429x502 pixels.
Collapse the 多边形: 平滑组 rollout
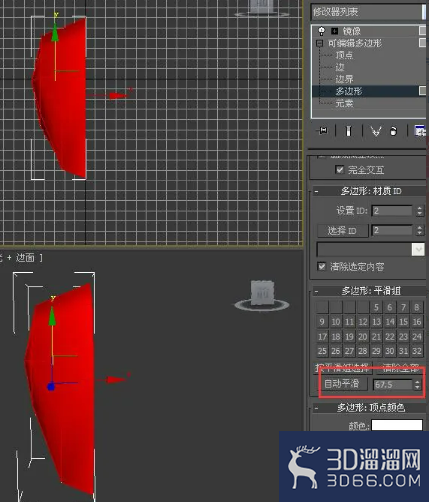tap(316, 291)
